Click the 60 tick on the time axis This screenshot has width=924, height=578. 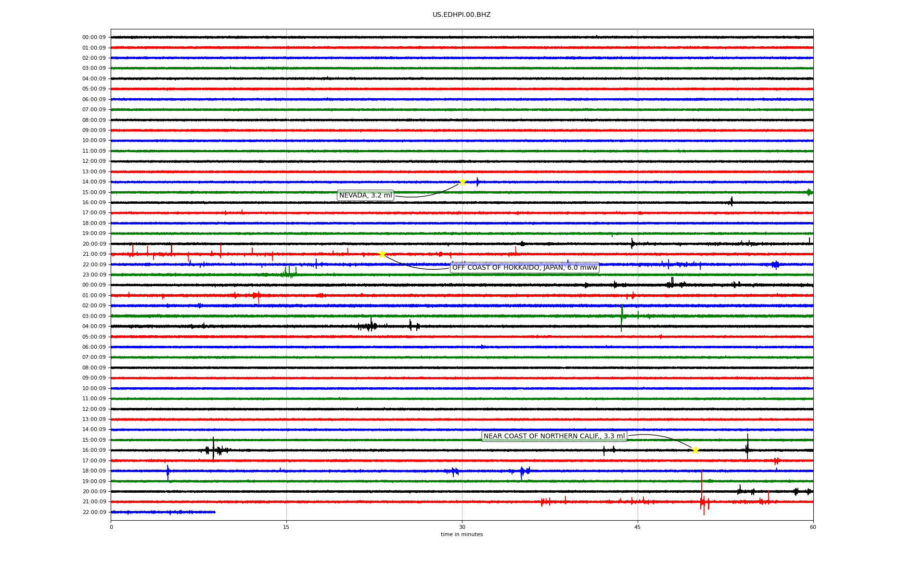click(813, 527)
